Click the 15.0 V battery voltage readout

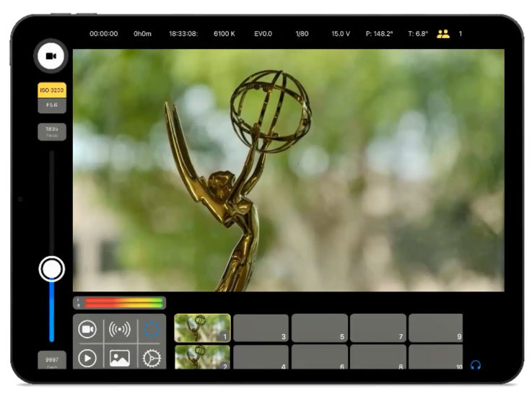coord(341,34)
